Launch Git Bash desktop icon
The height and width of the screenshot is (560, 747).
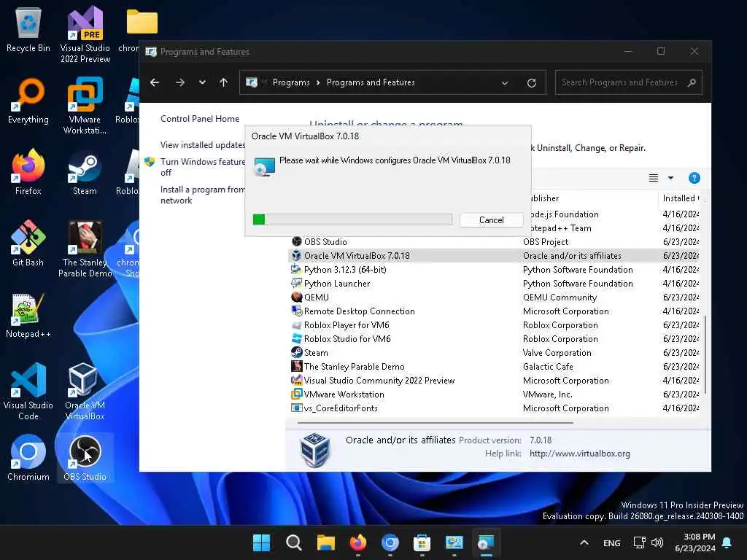click(28, 244)
